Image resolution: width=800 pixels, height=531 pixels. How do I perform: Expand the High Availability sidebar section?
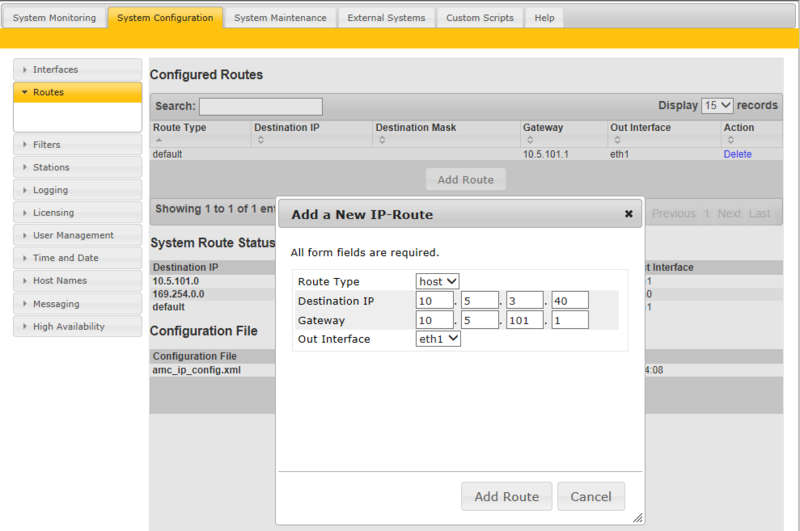77,326
